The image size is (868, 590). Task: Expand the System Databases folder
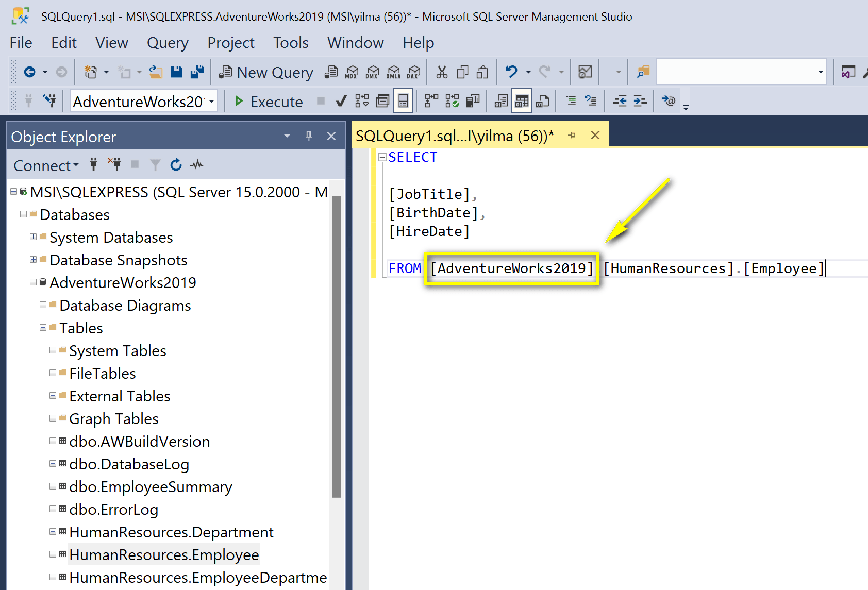33,237
